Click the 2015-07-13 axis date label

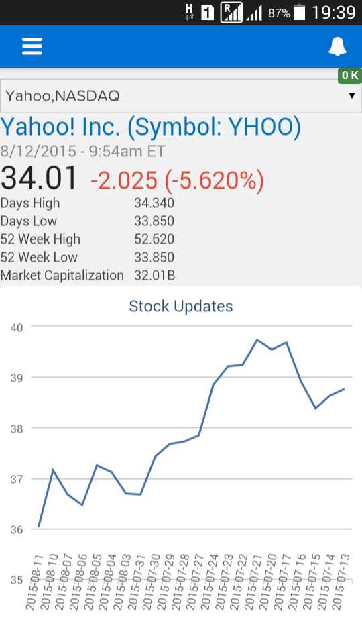(341, 582)
